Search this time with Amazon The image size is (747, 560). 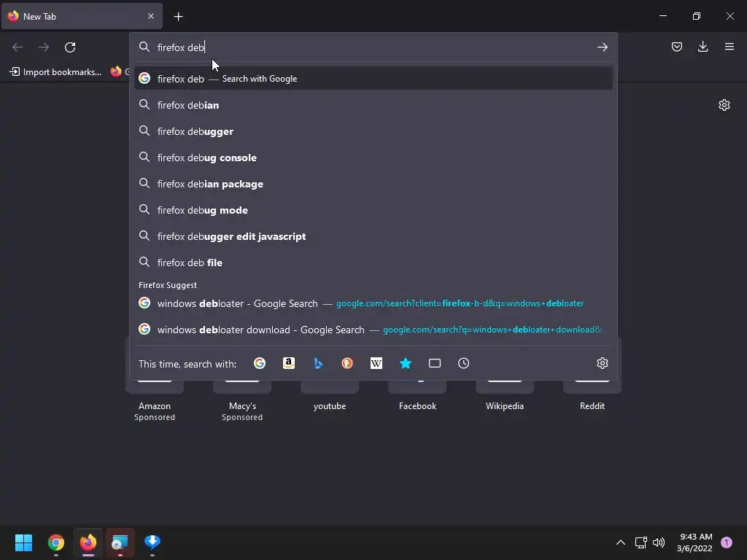tap(289, 363)
